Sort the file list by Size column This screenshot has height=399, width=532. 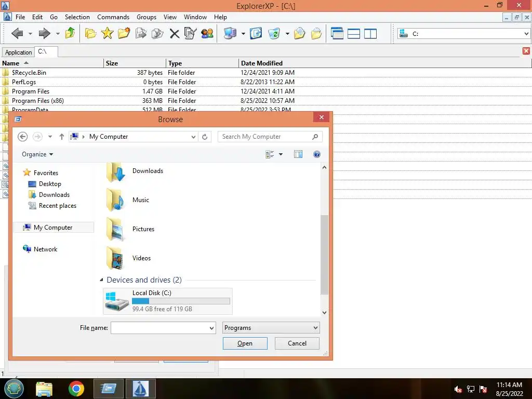pos(135,63)
